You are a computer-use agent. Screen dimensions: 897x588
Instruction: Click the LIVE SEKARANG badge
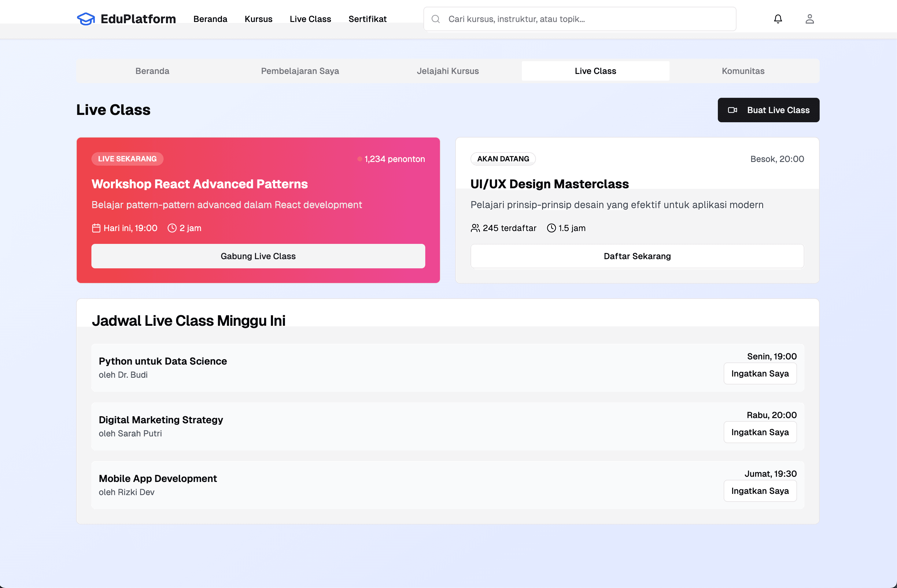[127, 159]
